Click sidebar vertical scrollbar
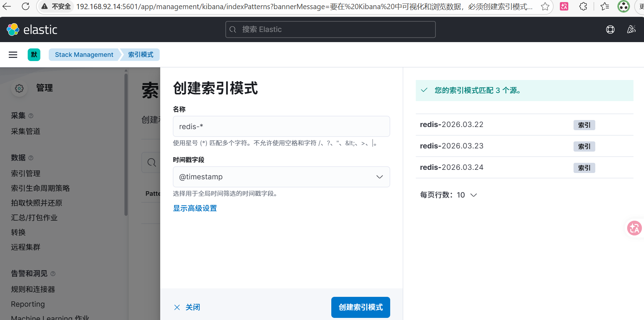Viewport: 644px width, 320px height. click(x=126, y=144)
